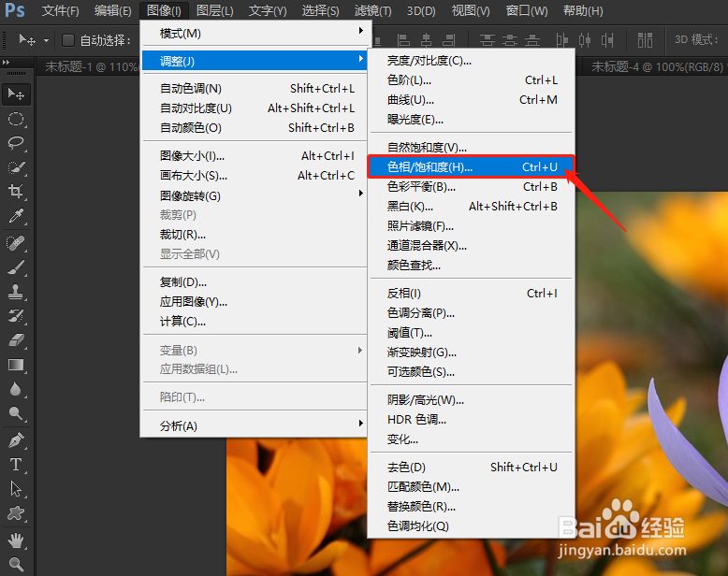Choose 色彩平衡(B) adjustment
This screenshot has height=576, width=728.
471,186
